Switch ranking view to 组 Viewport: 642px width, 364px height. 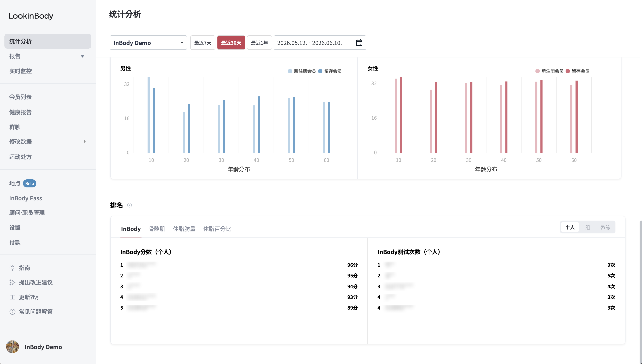click(587, 227)
